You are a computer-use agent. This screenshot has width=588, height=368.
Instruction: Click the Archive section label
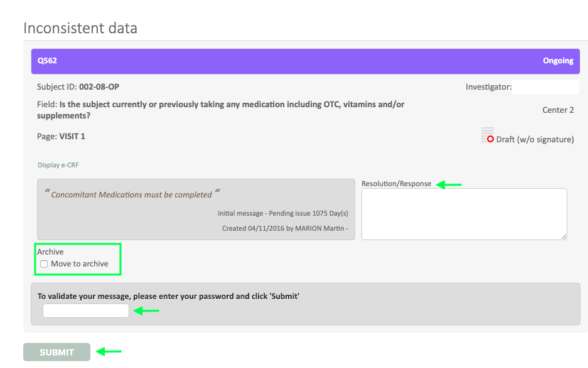click(x=50, y=252)
